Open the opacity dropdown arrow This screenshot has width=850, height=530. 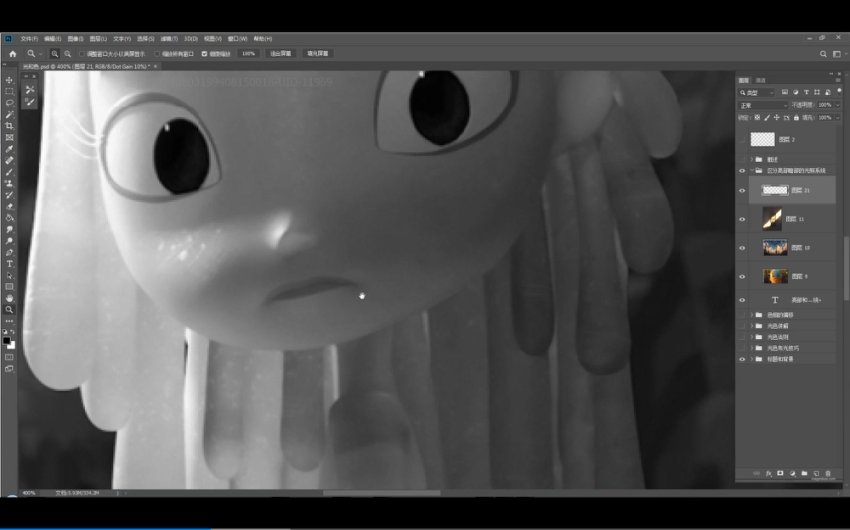tap(838, 105)
